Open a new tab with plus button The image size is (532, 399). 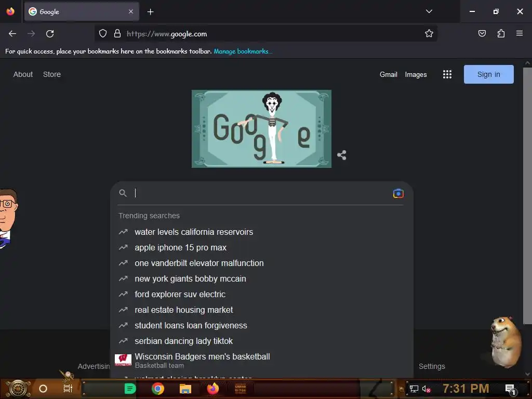coord(150,12)
